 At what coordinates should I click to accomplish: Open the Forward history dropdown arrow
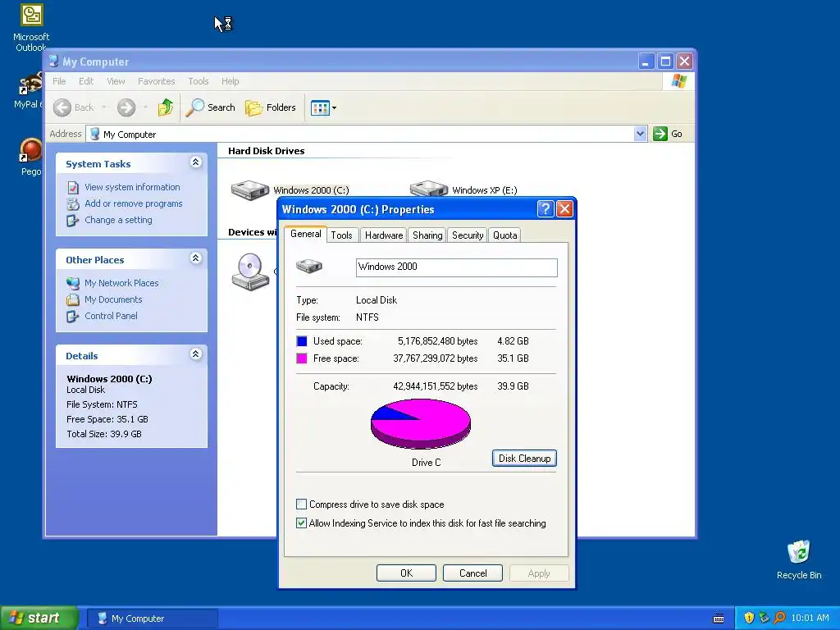pyautogui.click(x=145, y=107)
